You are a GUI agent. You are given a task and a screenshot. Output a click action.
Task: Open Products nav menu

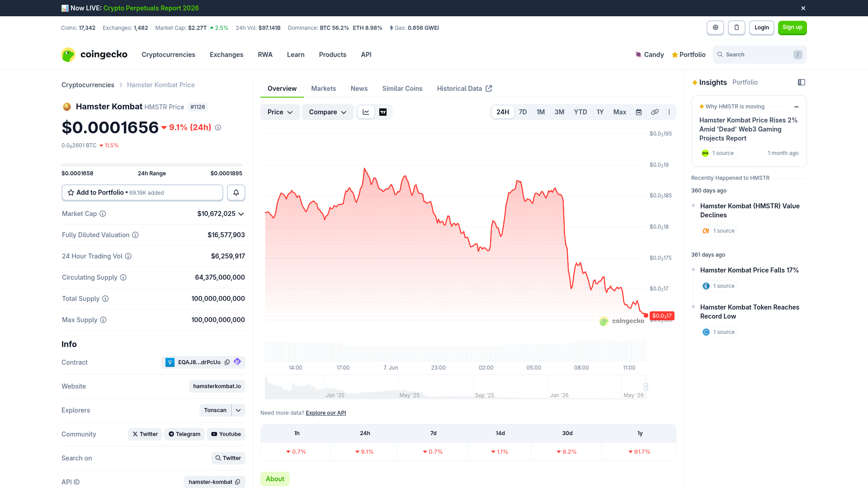click(333, 55)
